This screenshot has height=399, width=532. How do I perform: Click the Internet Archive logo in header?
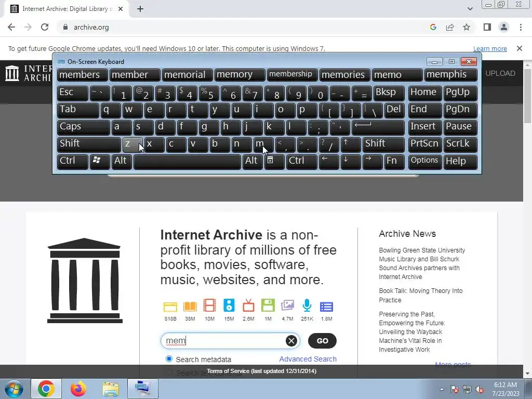(29, 73)
